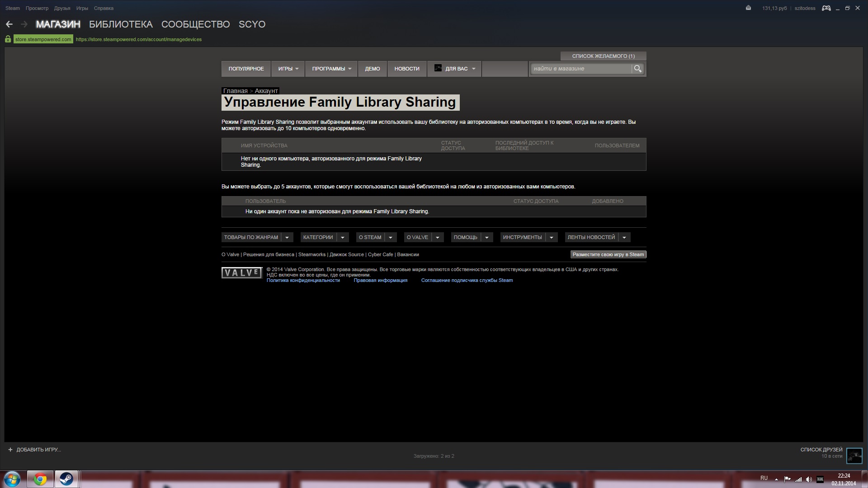
Task: Open the SCYO profile tab
Action: click(252, 24)
